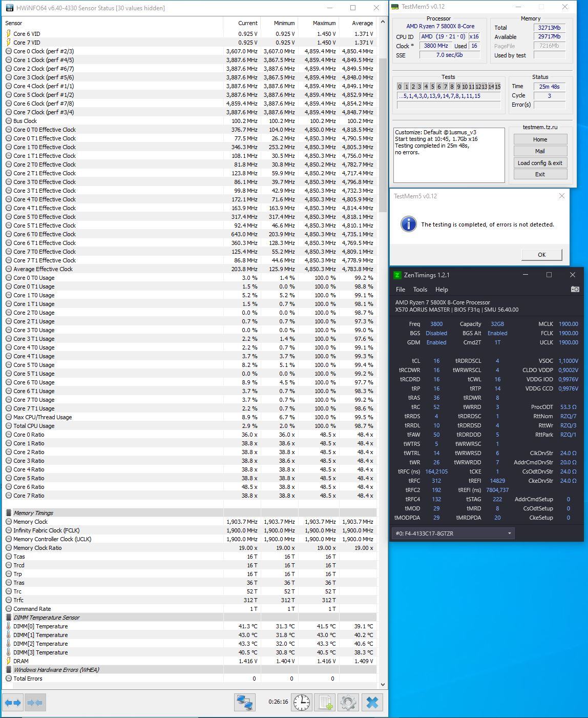Select the Command Rate row

tap(190, 609)
